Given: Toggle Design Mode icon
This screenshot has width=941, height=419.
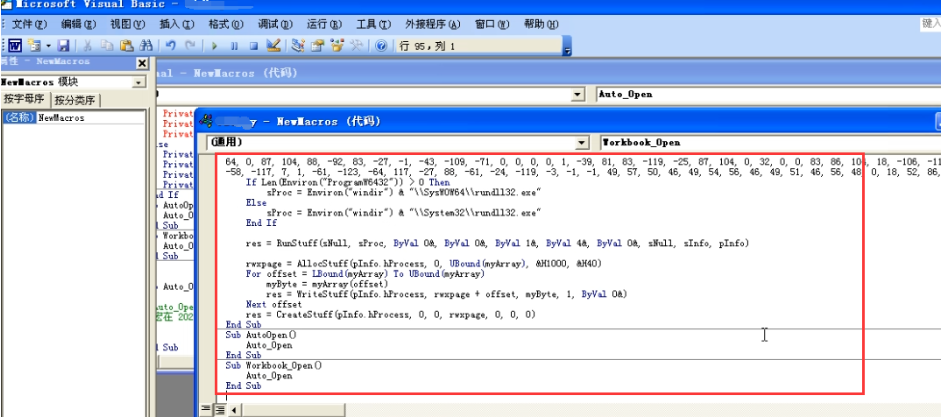Looking at the screenshot, I should 273,46.
